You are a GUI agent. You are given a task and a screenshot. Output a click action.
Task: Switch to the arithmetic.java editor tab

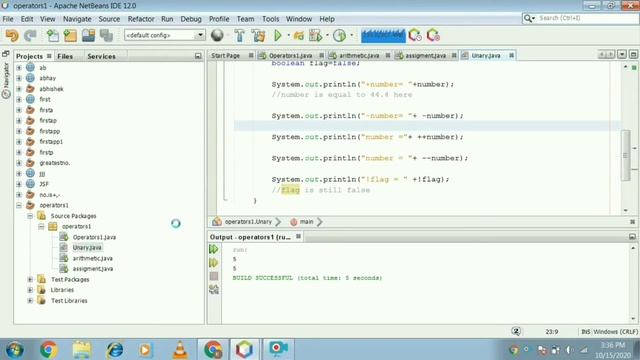point(359,55)
